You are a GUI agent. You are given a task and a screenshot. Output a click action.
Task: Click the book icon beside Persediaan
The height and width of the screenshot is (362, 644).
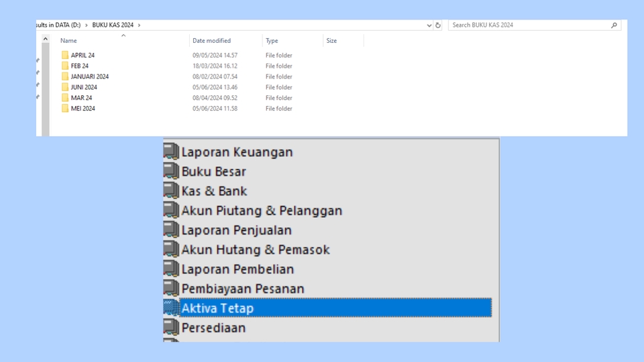pyautogui.click(x=171, y=328)
